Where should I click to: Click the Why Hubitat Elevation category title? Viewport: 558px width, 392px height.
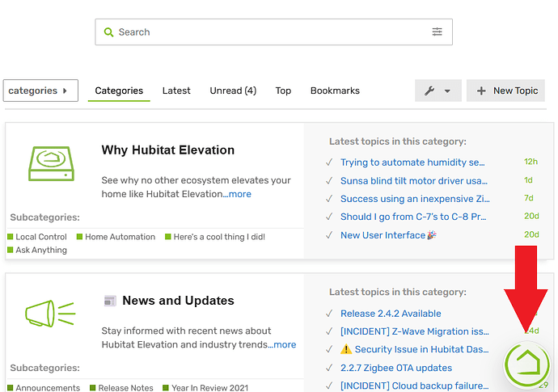click(167, 150)
